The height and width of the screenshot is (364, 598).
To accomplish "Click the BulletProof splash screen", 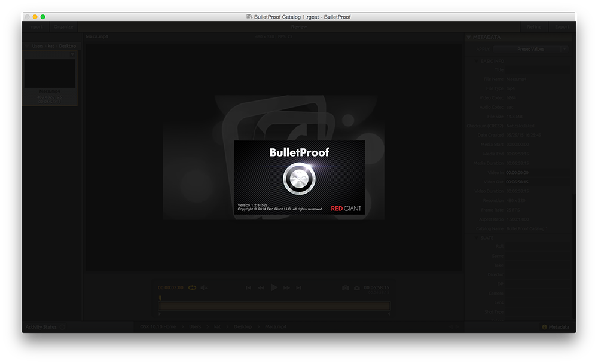I will (x=300, y=178).
